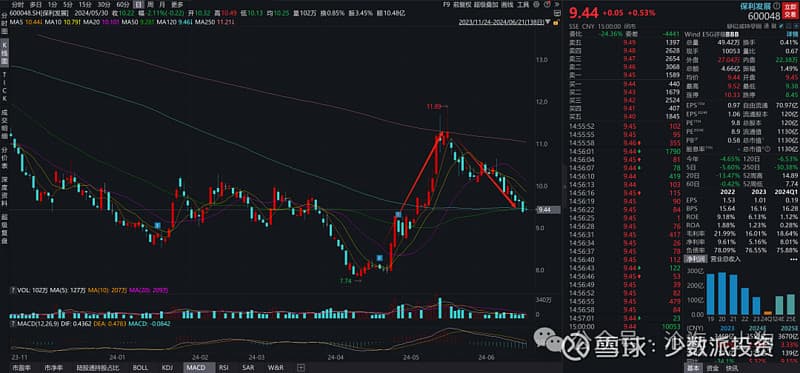Image resolution: width=800 pixels, height=373 pixels.
Task: Open the F9 deep data shortcut
Action: coord(447,4)
